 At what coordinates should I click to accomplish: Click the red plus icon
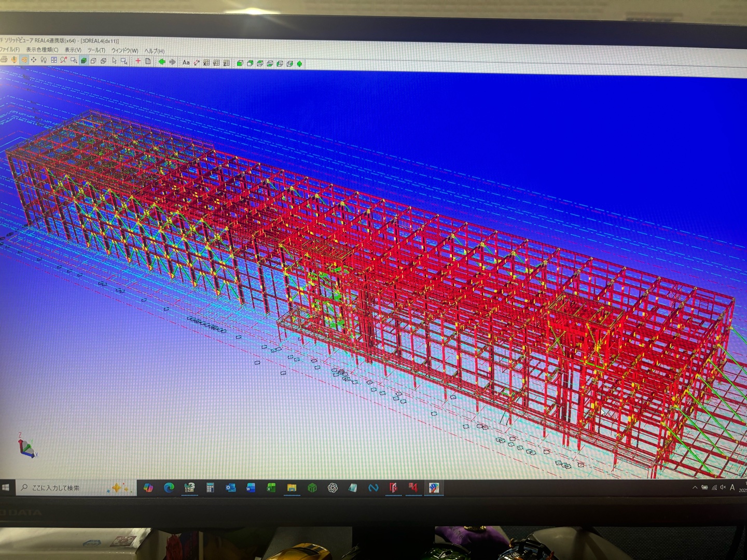138,61
